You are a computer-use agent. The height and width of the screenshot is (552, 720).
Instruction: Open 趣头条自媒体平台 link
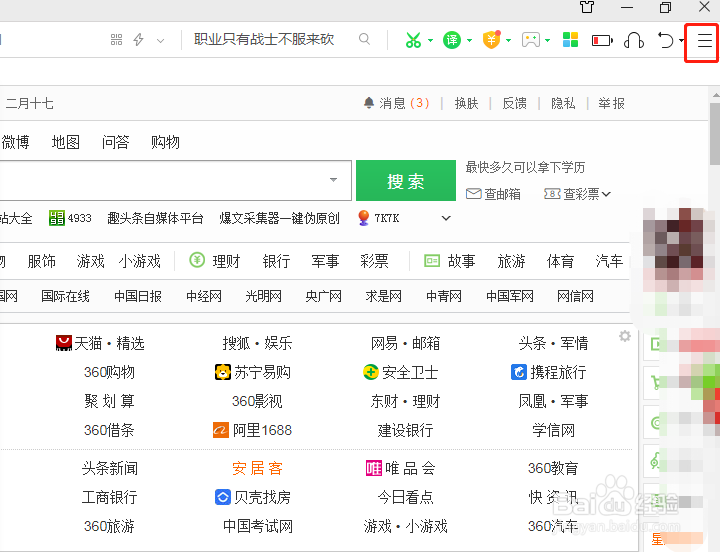click(155, 218)
